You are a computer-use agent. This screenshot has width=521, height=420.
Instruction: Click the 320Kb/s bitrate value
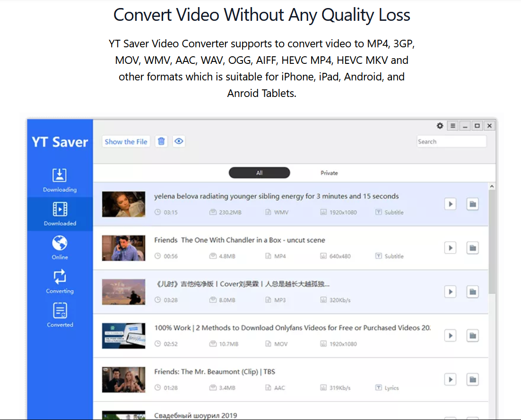click(340, 300)
